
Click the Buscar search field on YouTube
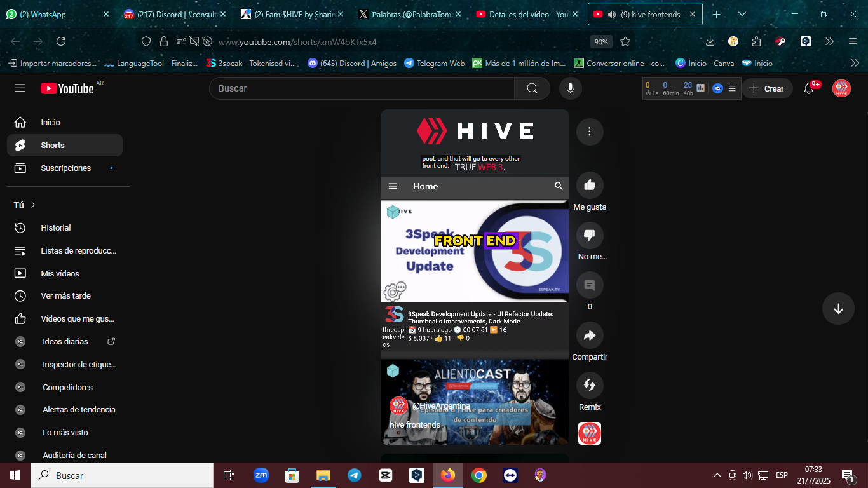pos(362,88)
